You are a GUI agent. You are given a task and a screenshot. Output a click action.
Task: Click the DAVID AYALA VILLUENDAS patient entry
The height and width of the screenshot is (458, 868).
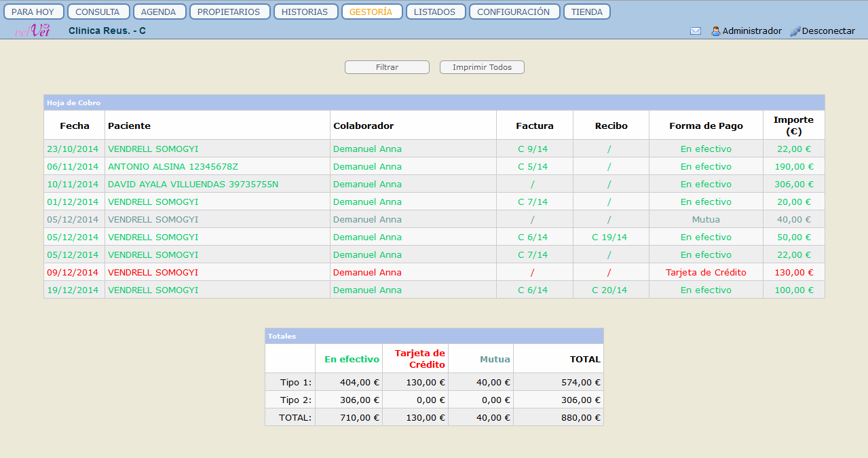pos(193,184)
